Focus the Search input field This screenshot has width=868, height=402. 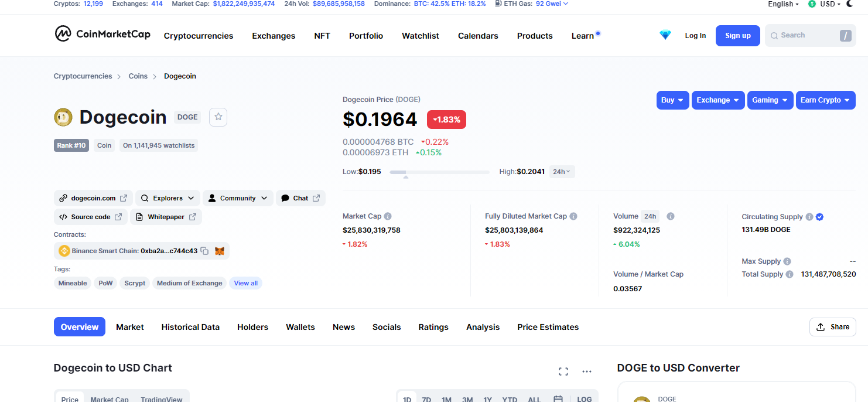coord(811,36)
